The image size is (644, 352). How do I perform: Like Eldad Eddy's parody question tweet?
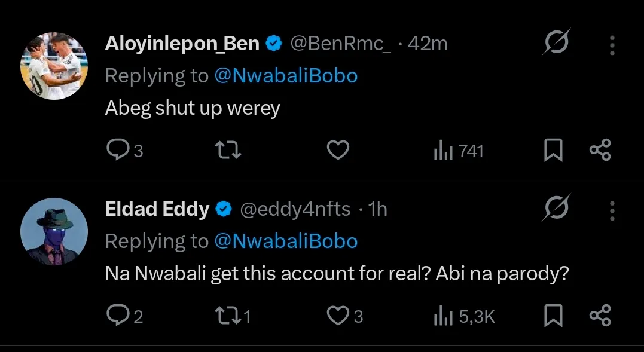(x=338, y=316)
